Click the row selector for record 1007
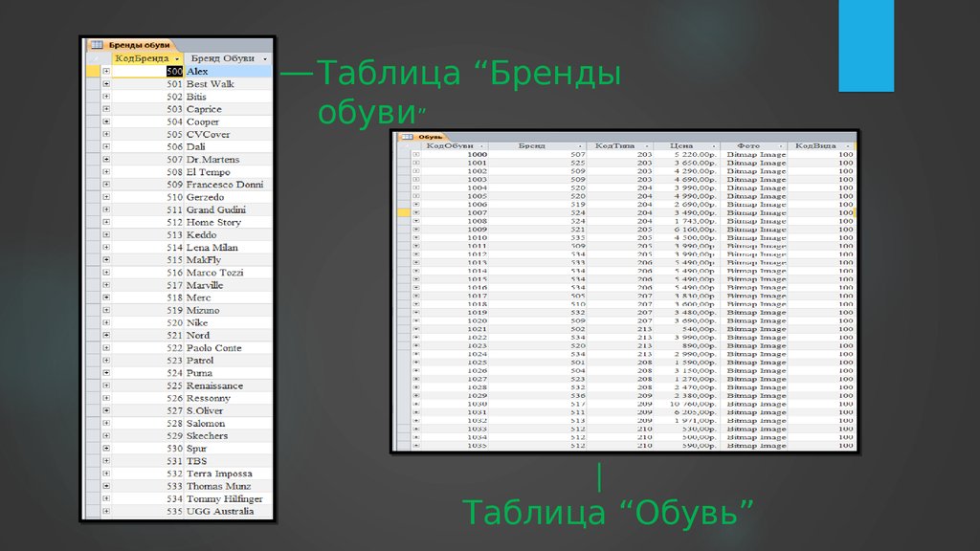The width and height of the screenshot is (980, 551). click(404, 212)
